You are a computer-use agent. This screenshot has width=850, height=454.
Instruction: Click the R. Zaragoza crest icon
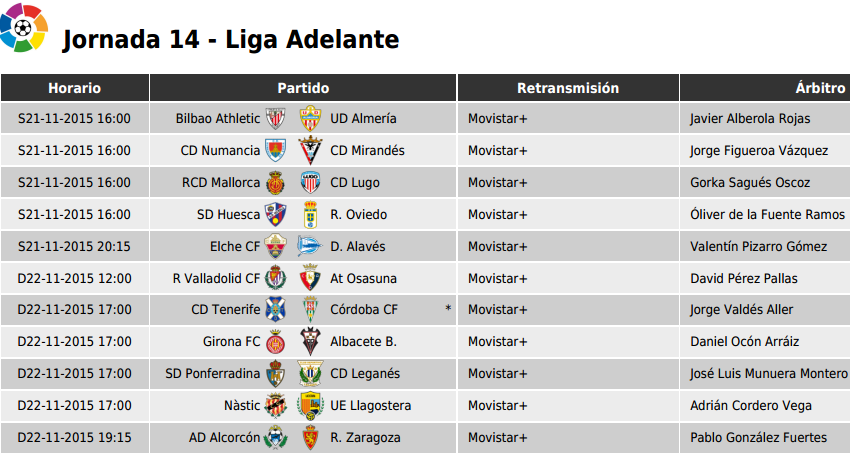pos(310,438)
